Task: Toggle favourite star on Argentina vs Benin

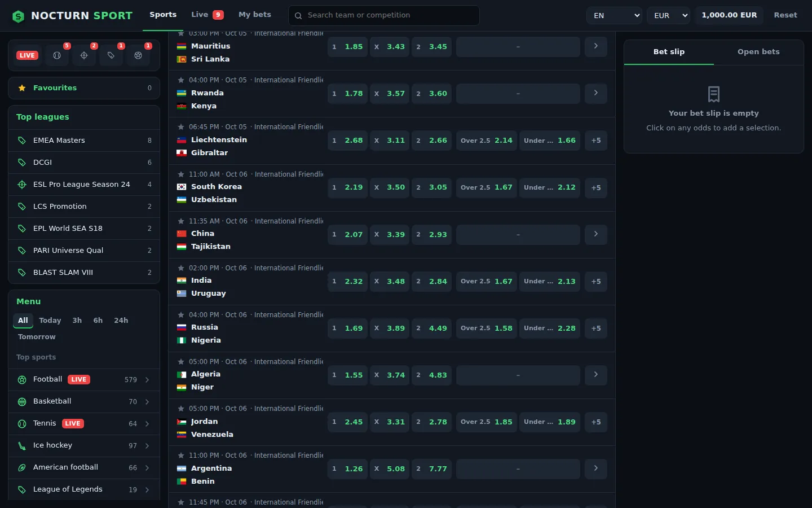Action: coord(181,456)
